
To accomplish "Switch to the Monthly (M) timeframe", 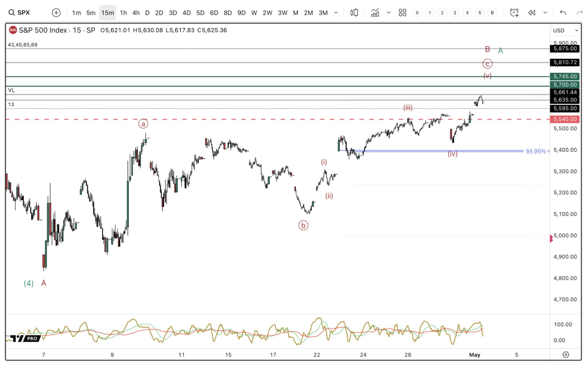I will (296, 13).
